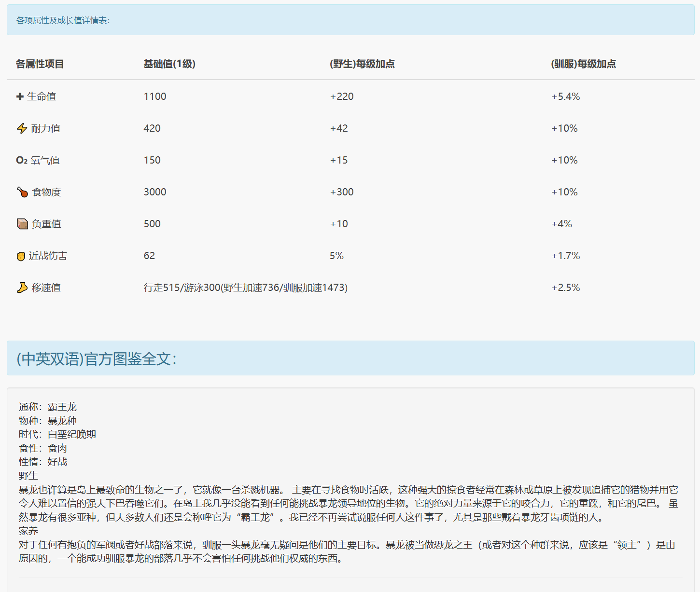
Task: Click the 物种：暴龙种 line
Action: pos(48,421)
